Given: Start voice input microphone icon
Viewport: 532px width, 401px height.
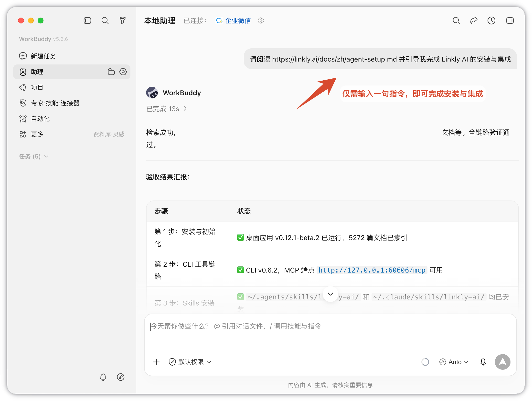Looking at the screenshot, I should pyautogui.click(x=483, y=362).
